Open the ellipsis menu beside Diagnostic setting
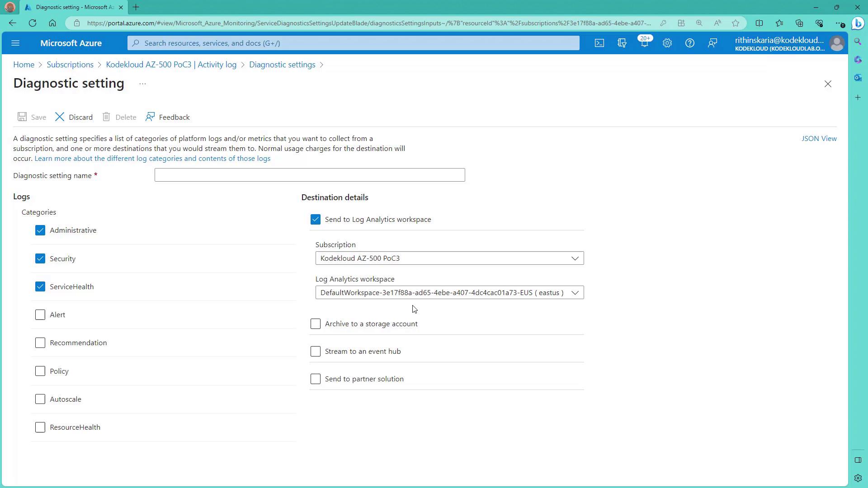Image resolution: width=868 pixels, height=488 pixels. 142,84
